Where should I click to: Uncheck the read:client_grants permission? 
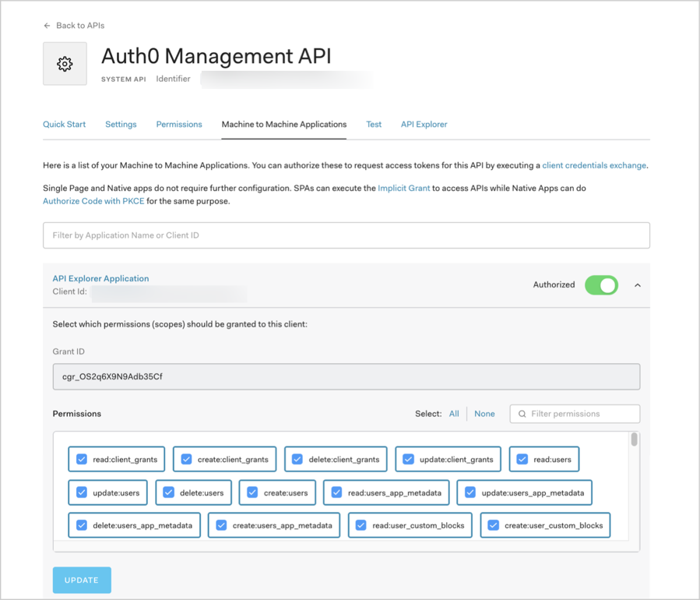82,459
